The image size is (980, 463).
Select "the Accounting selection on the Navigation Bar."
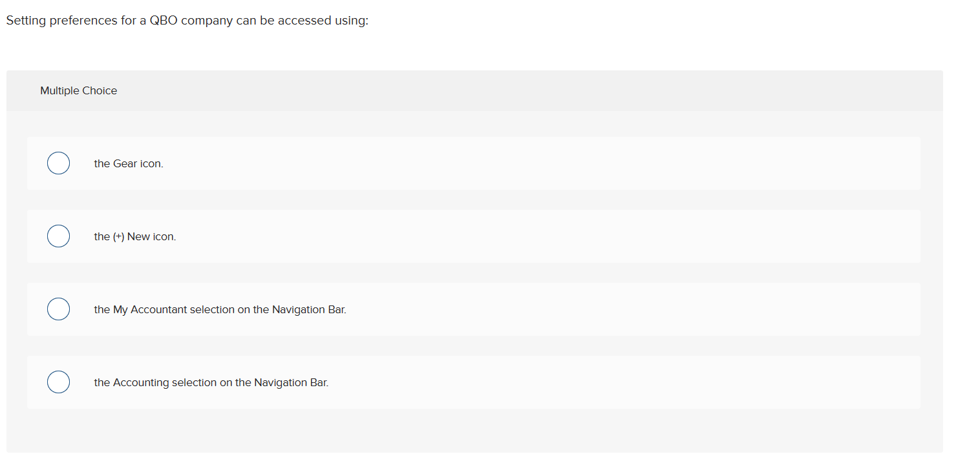[211, 382]
